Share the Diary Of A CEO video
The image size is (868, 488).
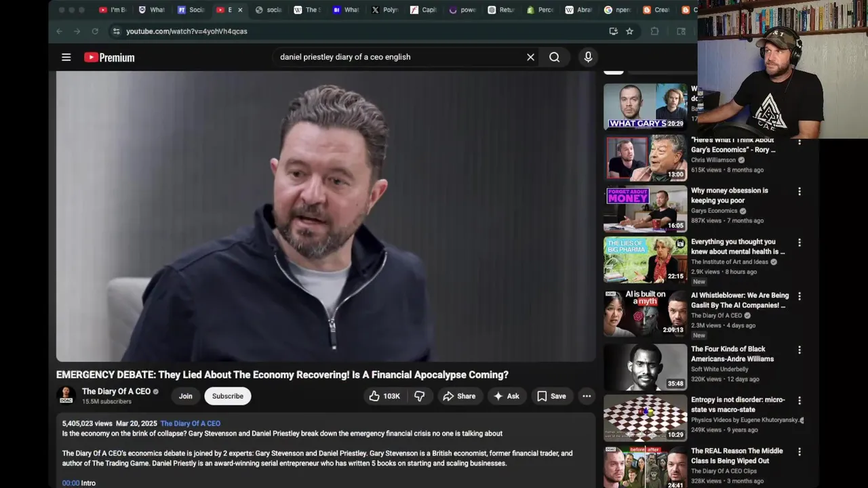coord(459,396)
